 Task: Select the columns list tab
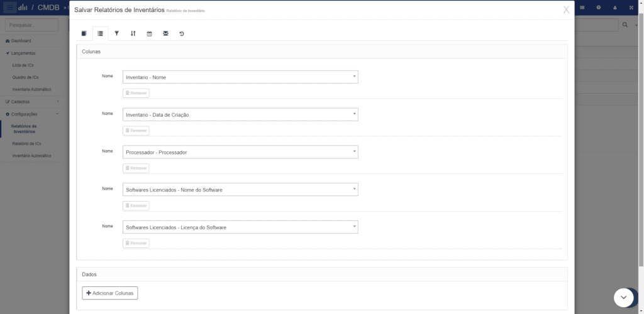point(100,34)
